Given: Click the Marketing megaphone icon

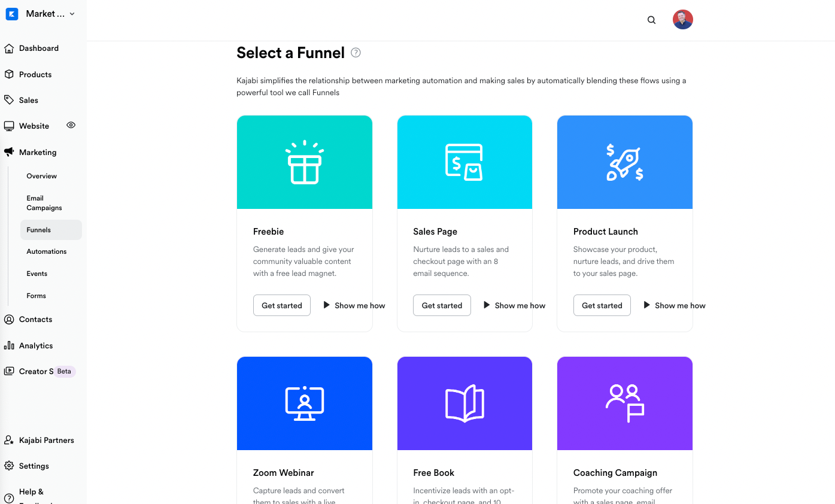Looking at the screenshot, I should [x=9, y=152].
